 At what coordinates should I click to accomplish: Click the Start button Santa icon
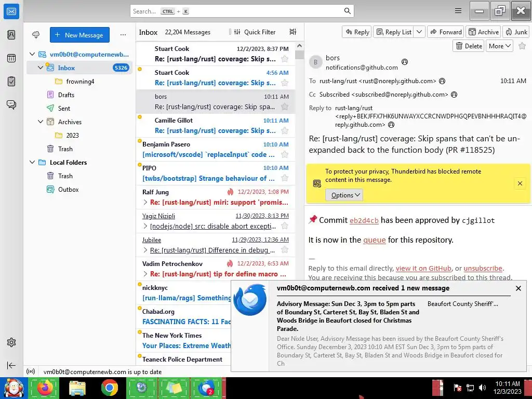click(14, 388)
